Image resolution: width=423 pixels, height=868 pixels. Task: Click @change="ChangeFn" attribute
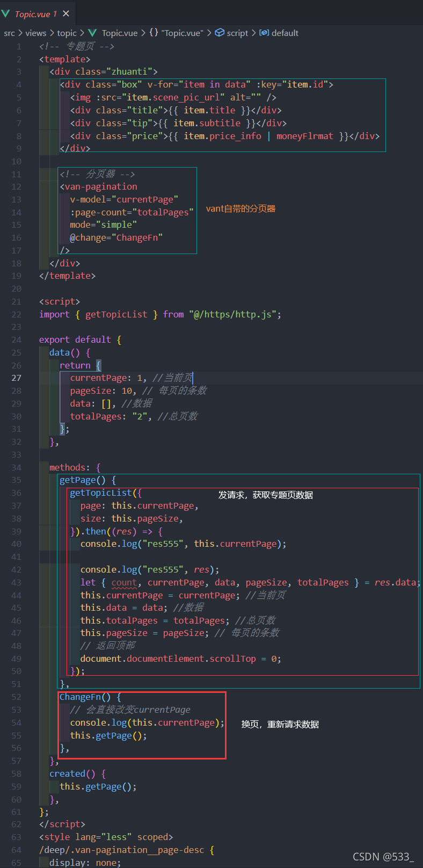[116, 238]
